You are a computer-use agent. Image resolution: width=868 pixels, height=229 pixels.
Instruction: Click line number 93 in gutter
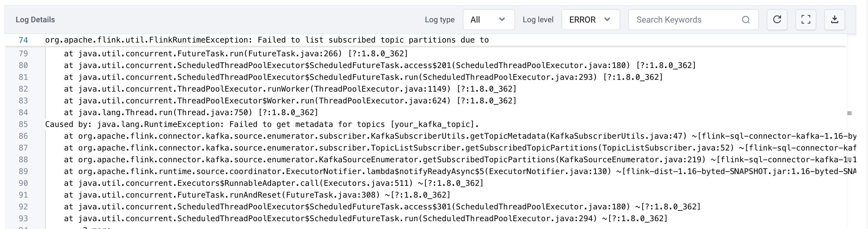click(23, 219)
